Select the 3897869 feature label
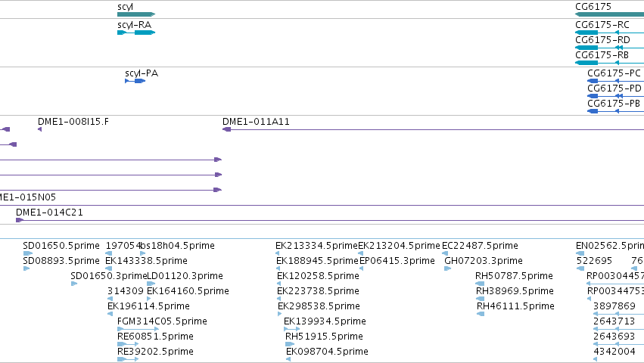The image size is (644, 363). [614, 306]
